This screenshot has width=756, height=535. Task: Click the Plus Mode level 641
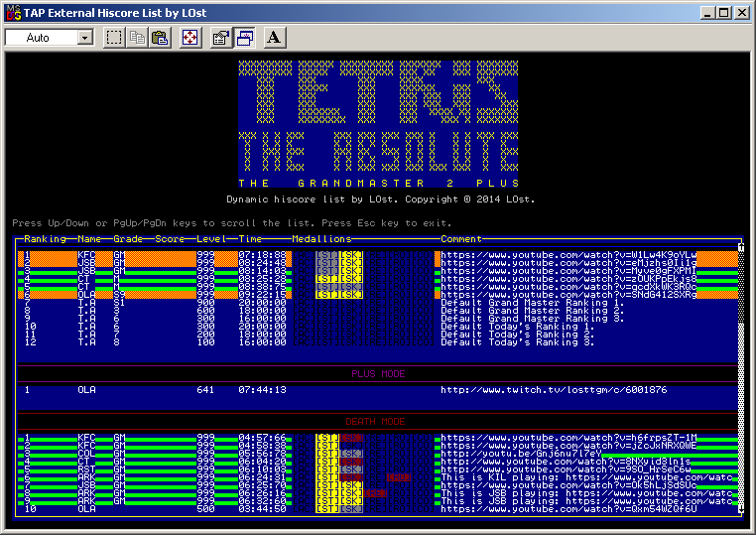point(205,390)
